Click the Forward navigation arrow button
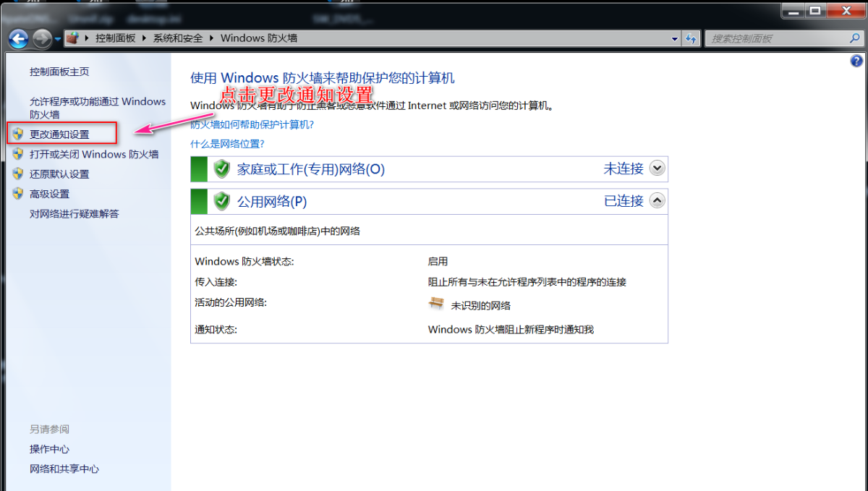Viewport: 868px width, 491px height. pos(43,38)
